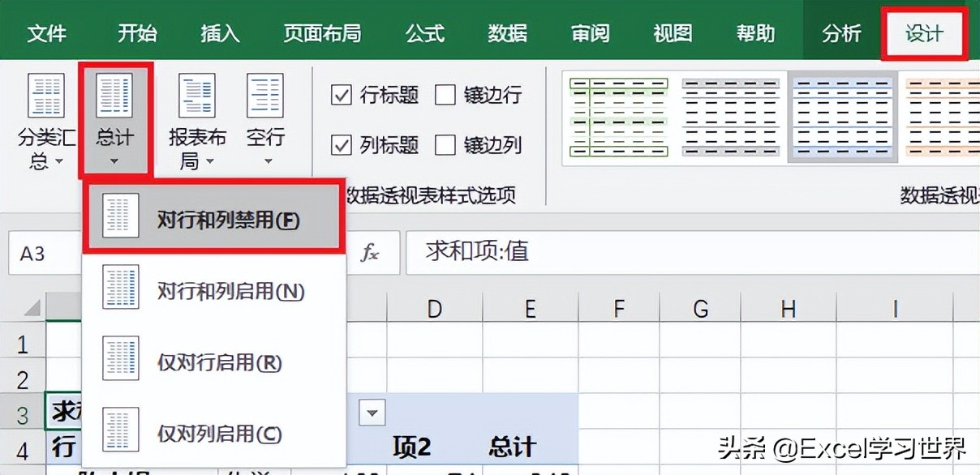Open the pivot table column filter dropdown
The width and height of the screenshot is (980, 475).
click(372, 413)
